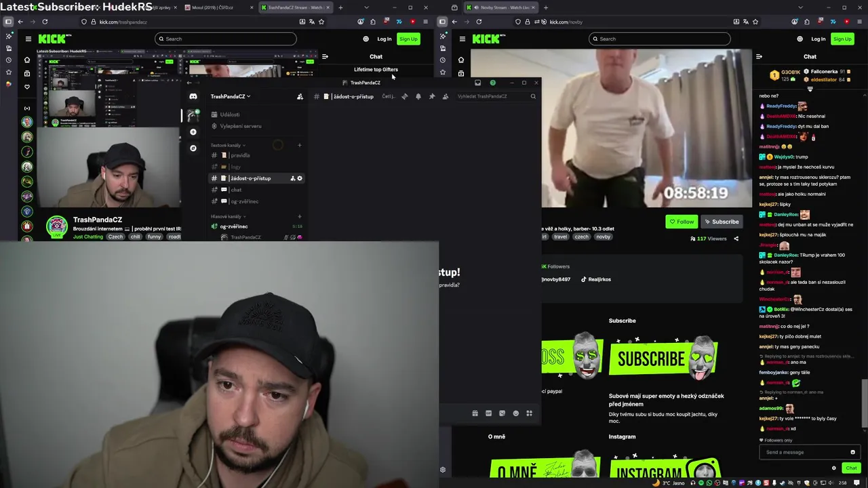Expand TrashPandaCZ server dropdown in Discord
The image size is (868, 488).
point(231,96)
